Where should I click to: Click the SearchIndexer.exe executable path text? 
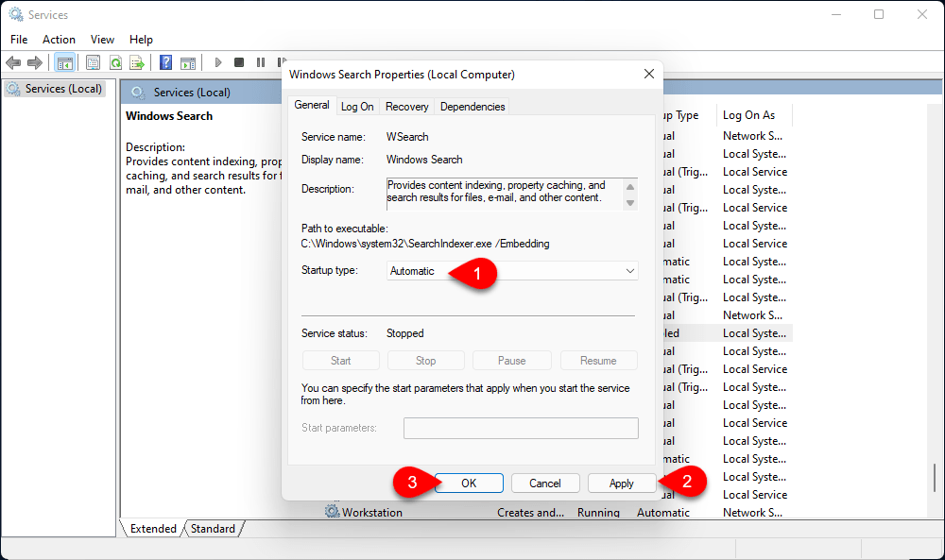pyautogui.click(x=425, y=244)
